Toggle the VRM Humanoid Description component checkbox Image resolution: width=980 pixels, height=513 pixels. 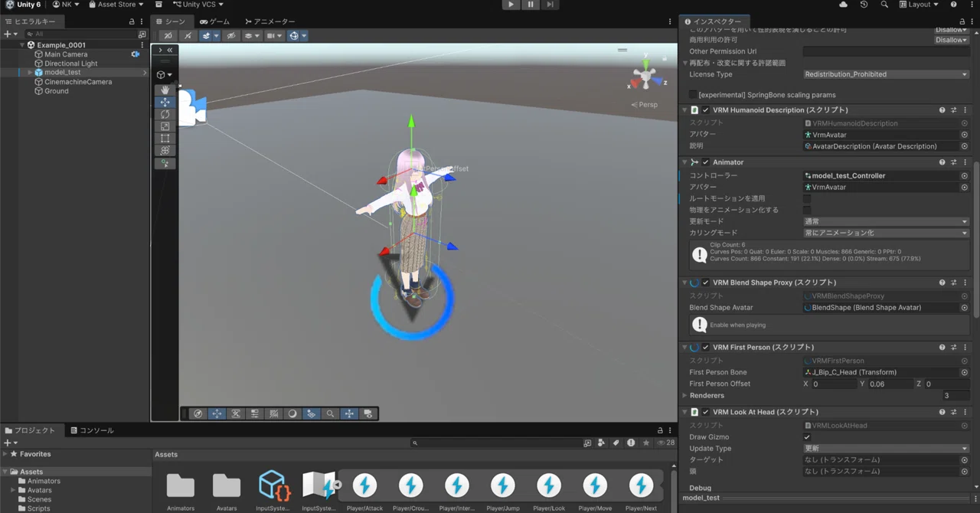[706, 110]
